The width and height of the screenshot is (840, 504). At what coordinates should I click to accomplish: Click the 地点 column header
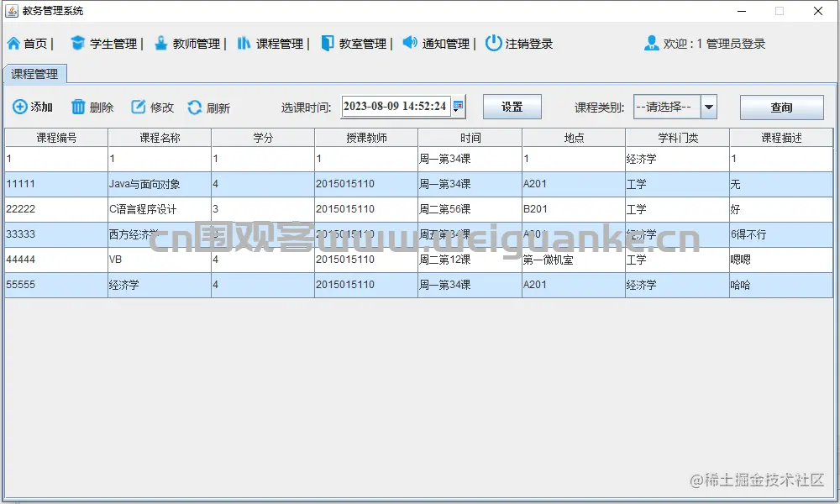coord(574,138)
